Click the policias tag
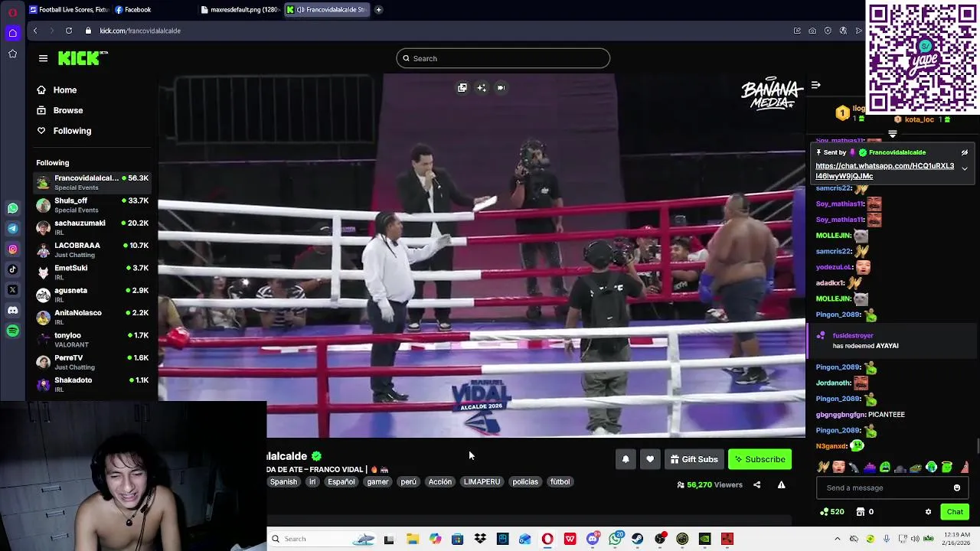The width and height of the screenshot is (980, 551). click(525, 481)
